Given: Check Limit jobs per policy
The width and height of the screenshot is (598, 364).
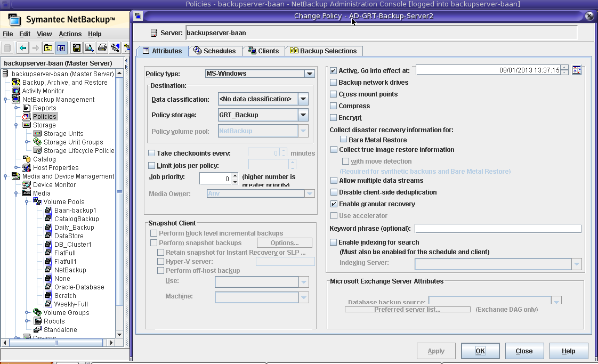Looking at the screenshot, I should tap(151, 166).
